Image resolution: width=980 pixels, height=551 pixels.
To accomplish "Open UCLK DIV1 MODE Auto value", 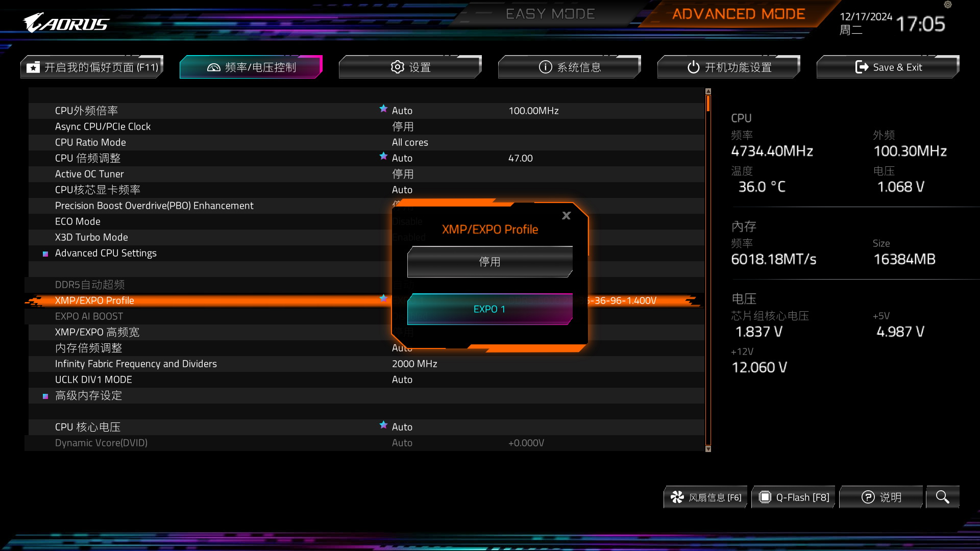I will [402, 380].
